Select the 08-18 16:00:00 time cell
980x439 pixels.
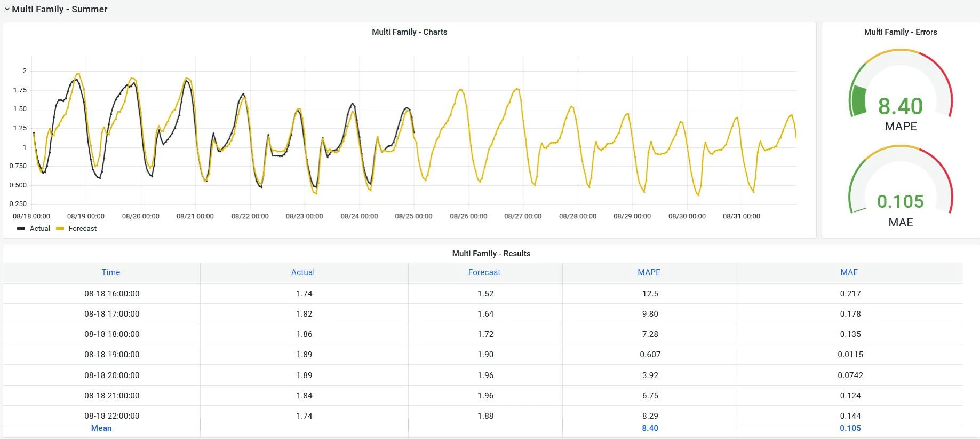[x=112, y=294]
